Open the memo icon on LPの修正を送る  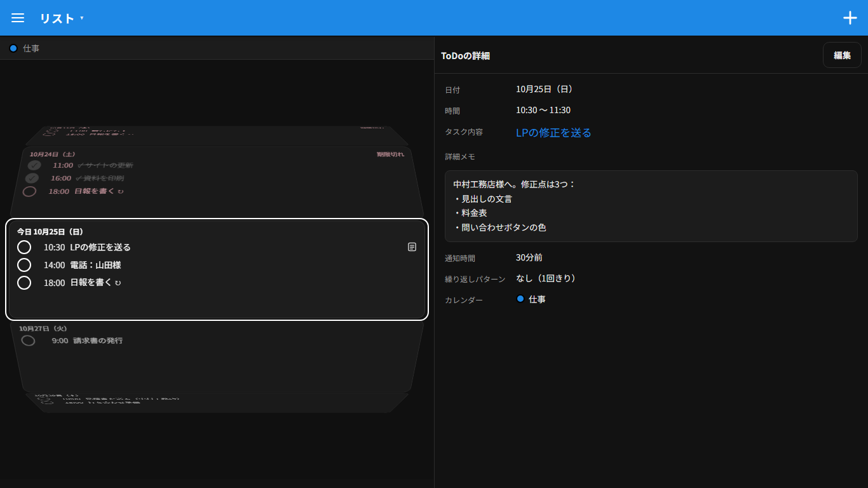[412, 247]
